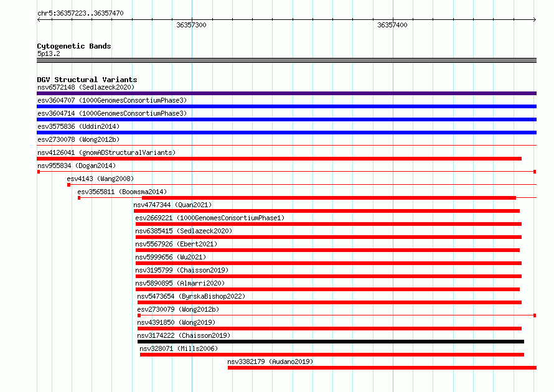Click the red nsv5890895 variant bar
The width and height of the screenshot is (554, 392).
[327, 289]
